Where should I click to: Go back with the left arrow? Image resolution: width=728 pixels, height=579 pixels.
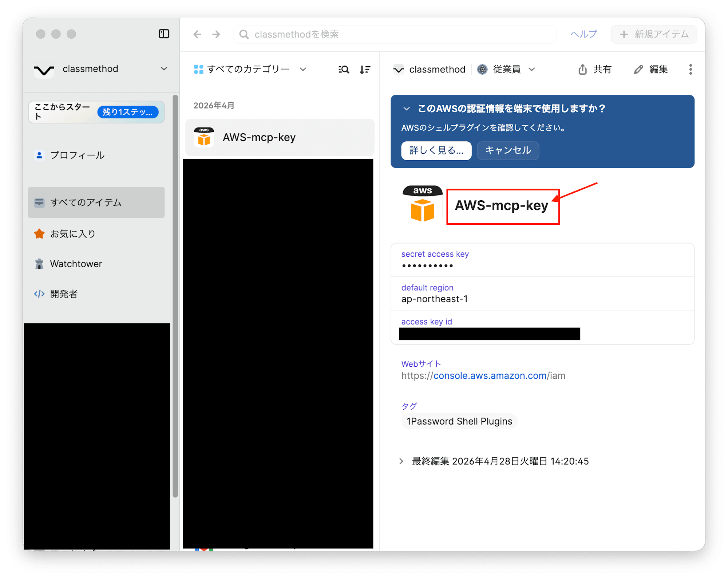pos(197,34)
